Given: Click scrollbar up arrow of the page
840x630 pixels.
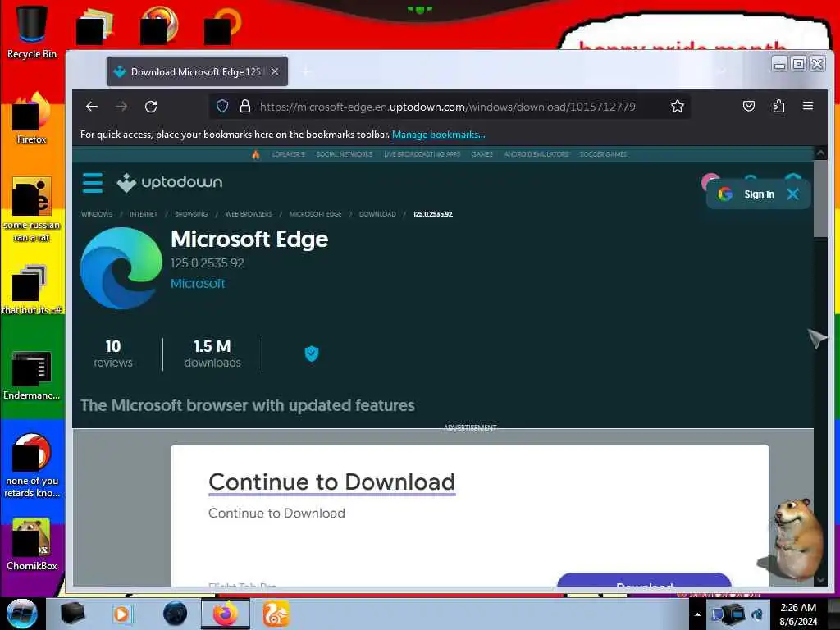Looking at the screenshot, I should pyautogui.click(x=820, y=153).
